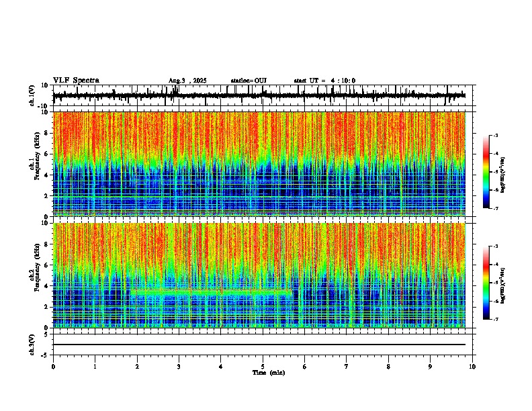This screenshot has width=532, height=411.
Task: Click the ch.2 spectrogram color scale bar
Action: pos(486,283)
